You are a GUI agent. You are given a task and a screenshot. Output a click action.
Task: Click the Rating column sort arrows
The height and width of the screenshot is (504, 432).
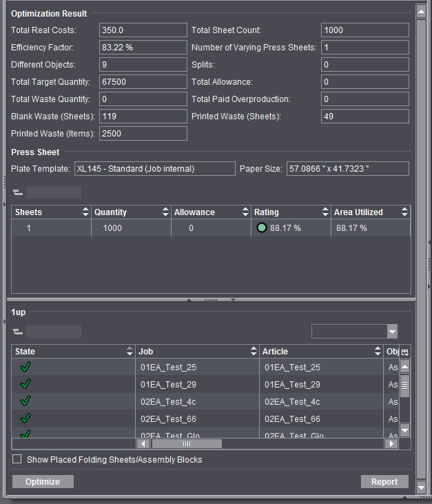coord(325,212)
